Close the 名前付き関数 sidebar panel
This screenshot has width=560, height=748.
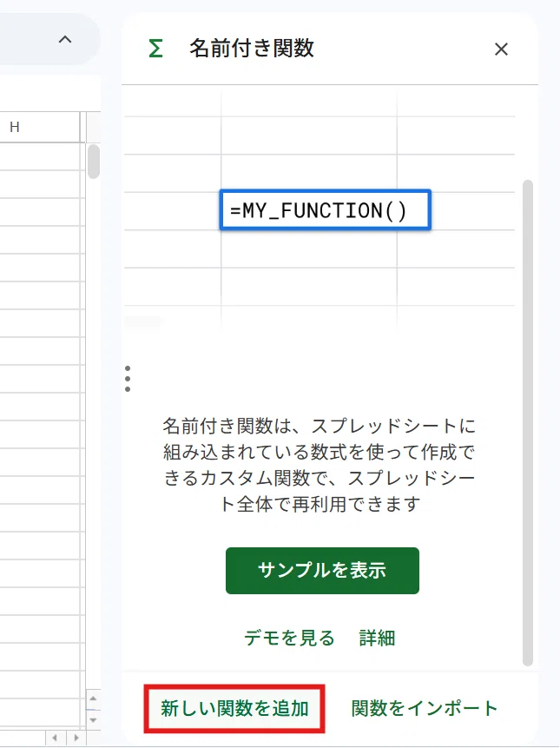click(x=501, y=49)
